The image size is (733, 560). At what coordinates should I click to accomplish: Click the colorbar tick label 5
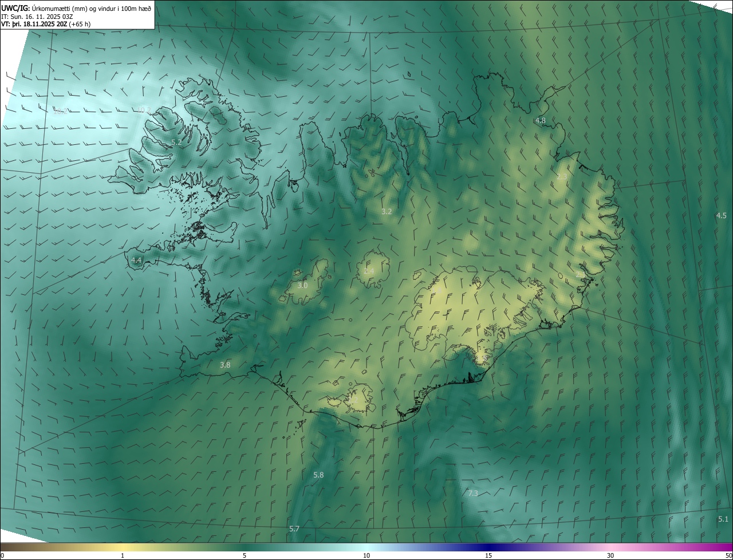(245, 555)
